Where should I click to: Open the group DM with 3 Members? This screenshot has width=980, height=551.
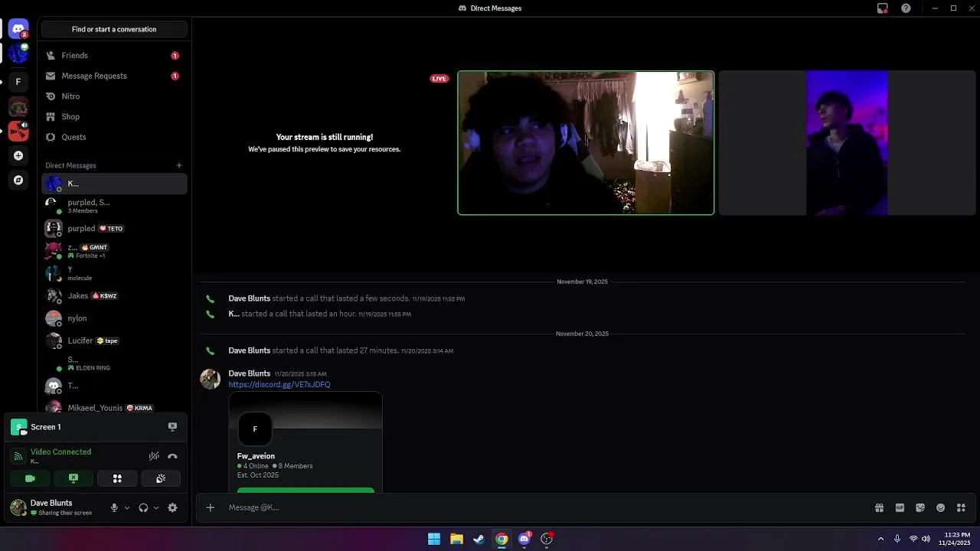[114, 206]
